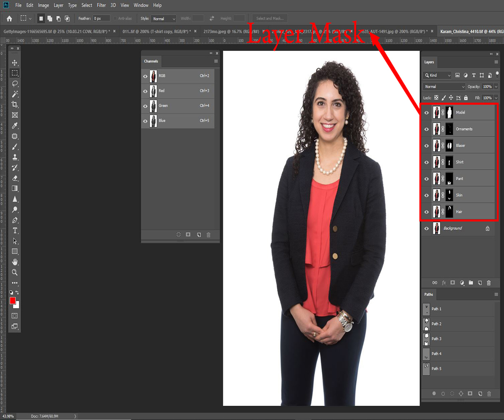The height and width of the screenshot is (420, 504).
Task: Select the Type tool
Action: click(15, 231)
